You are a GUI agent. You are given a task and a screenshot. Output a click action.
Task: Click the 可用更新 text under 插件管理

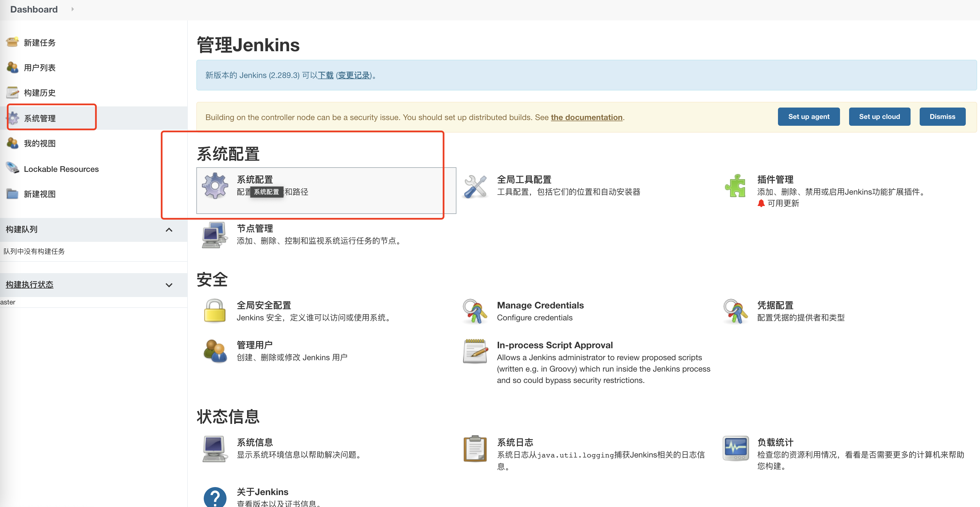[783, 203]
